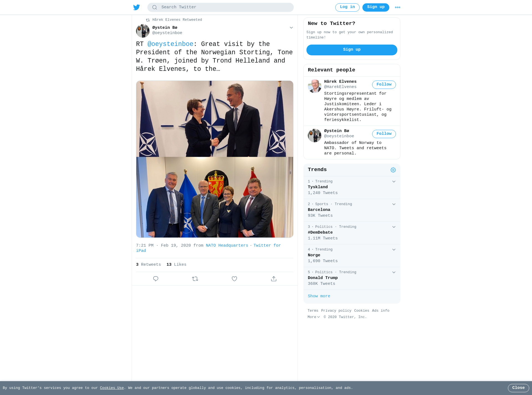Image resolution: width=532 pixels, height=395 pixels.
Task: Open Trends settings gear icon
Action: coord(393,170)
